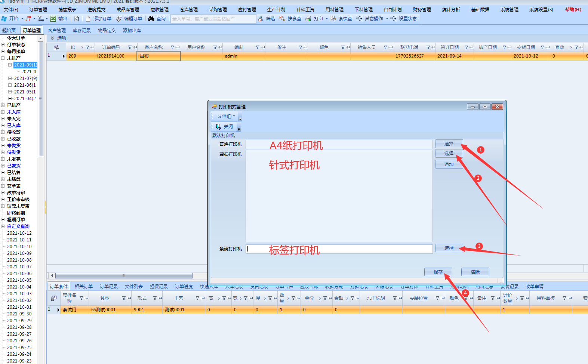Click the Excel 输出 export icon
588x364 pixels.
tap(53, 19)
